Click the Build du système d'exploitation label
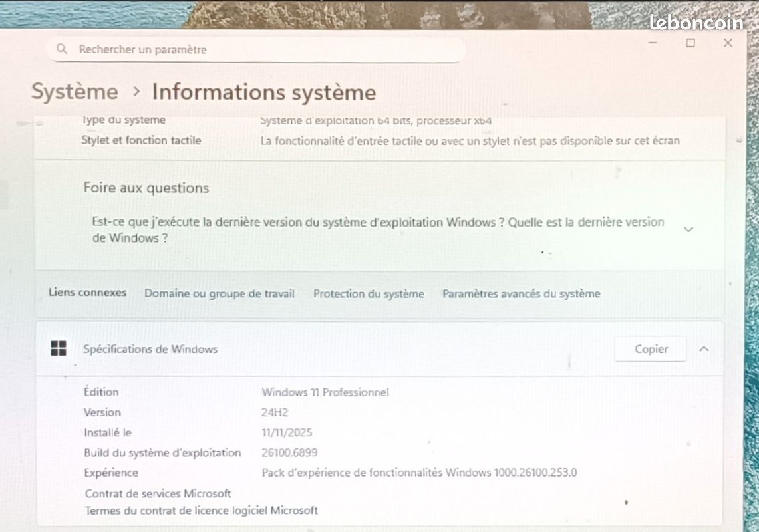Screen dimensions: 759x532 point(162,453)
